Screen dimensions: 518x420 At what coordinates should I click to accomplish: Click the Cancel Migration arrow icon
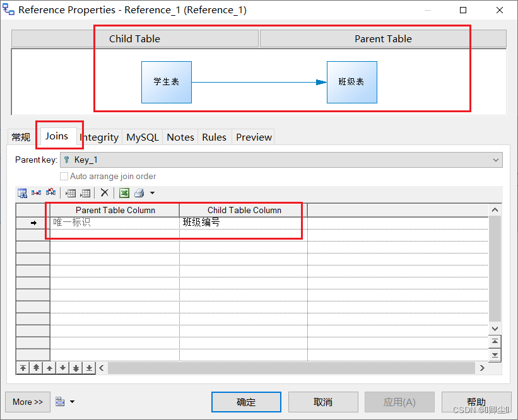50,193
